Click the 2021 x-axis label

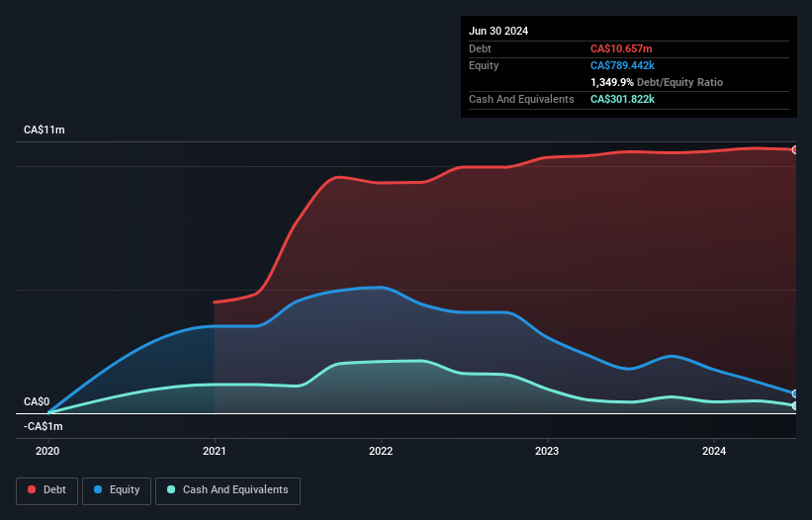click(215, 451)
